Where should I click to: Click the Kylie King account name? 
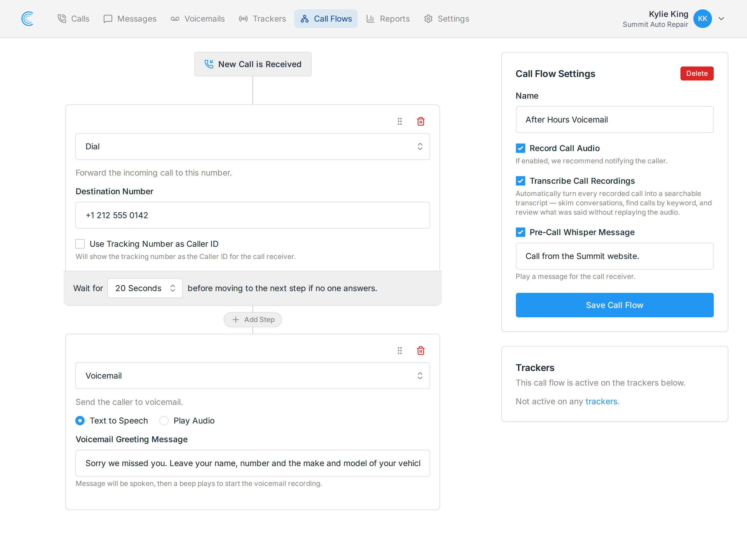668,14
